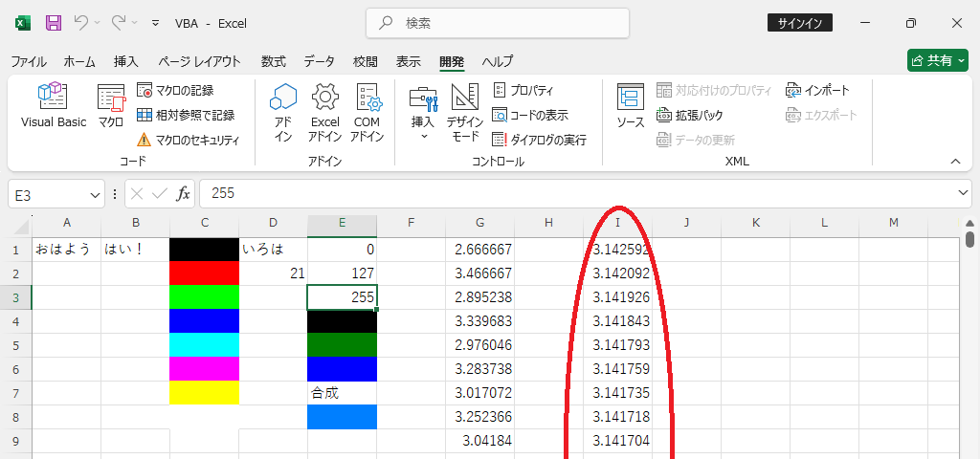Switch to the ページ レイアウト tab
The width and height of the screenshot is (980, 459).
point(199,61)
